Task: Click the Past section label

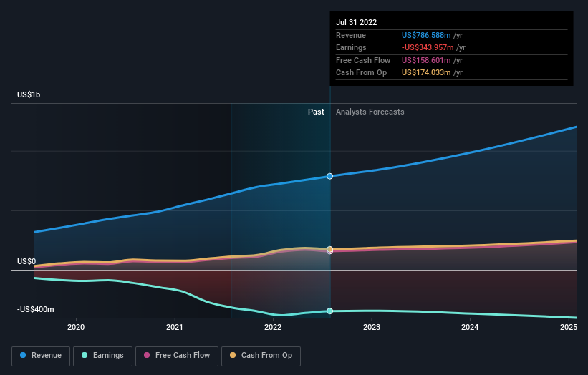Action: point(316,112)
